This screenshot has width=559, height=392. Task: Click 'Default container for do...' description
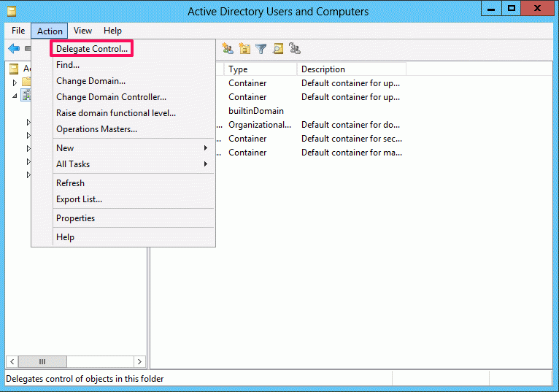click(350, 125)
